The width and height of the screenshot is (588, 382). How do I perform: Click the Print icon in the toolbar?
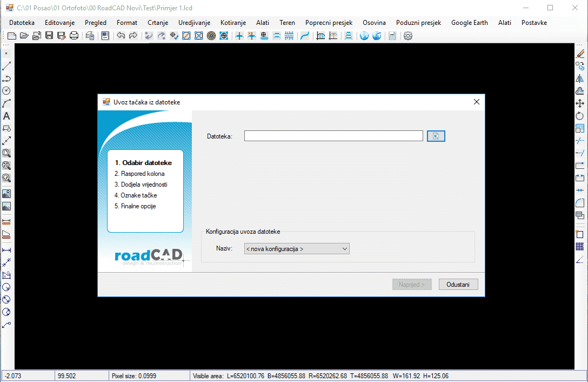(x=74, y=36)
